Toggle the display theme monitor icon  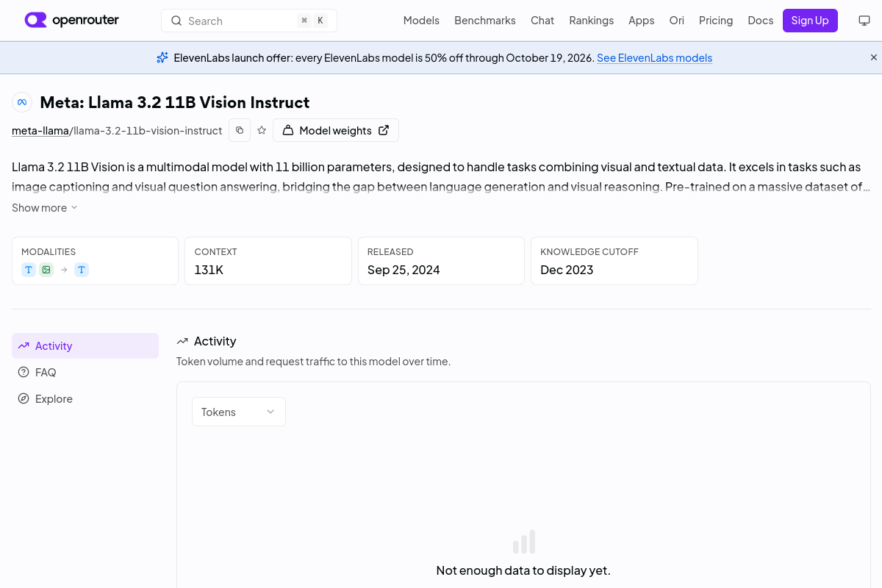864,21
